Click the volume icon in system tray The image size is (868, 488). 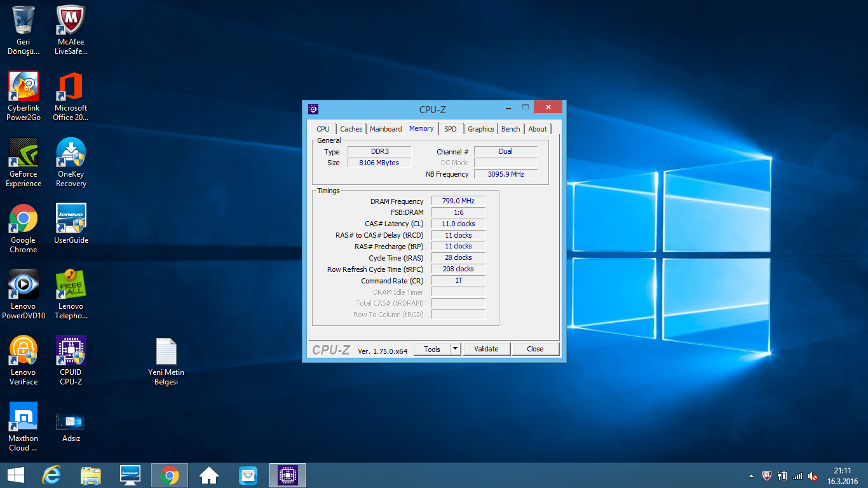[x=813, y=475]
